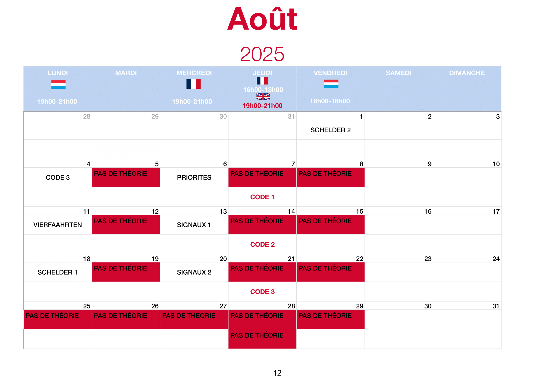Click the UK flag under JEUDI
This screenshot has height=392, width=555.
[x=263, y=97]
